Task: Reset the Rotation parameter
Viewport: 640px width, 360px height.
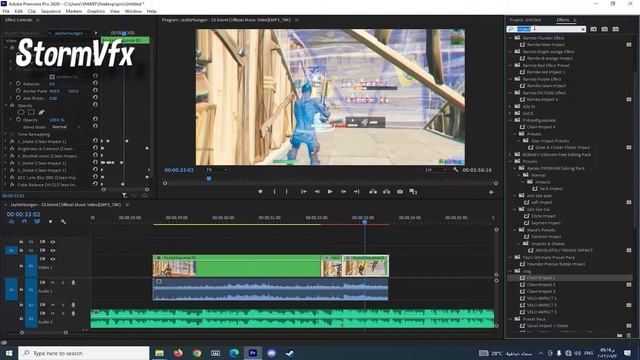Action: click(x=95, y=83)
